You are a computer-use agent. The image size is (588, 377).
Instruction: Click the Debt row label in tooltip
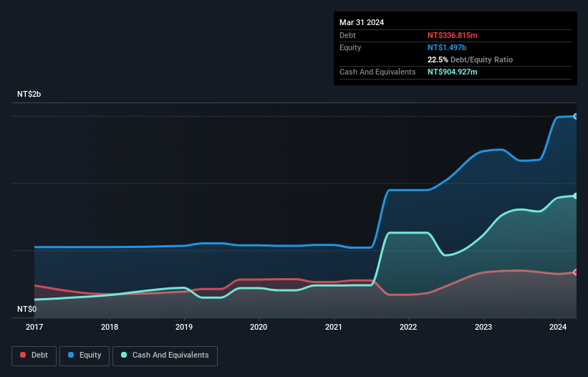click(347, 35)
